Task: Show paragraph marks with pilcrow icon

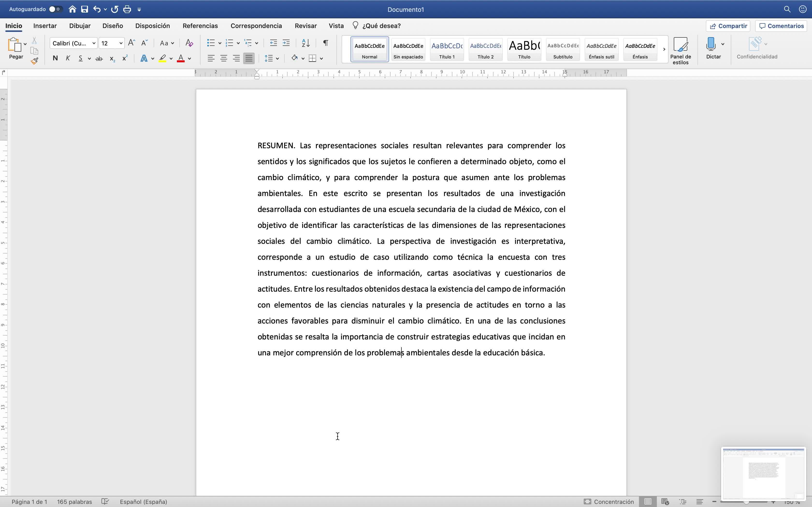Action: (x=325, y=43)
